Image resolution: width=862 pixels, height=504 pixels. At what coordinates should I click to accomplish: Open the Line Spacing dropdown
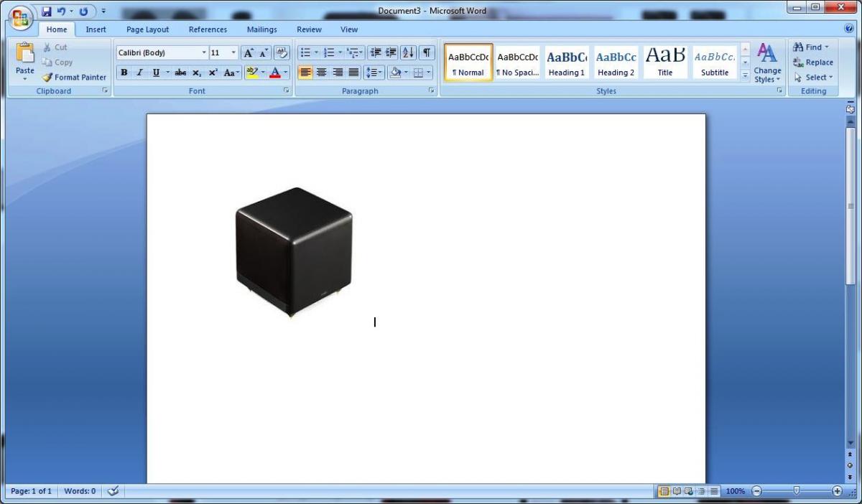(374, 73)
